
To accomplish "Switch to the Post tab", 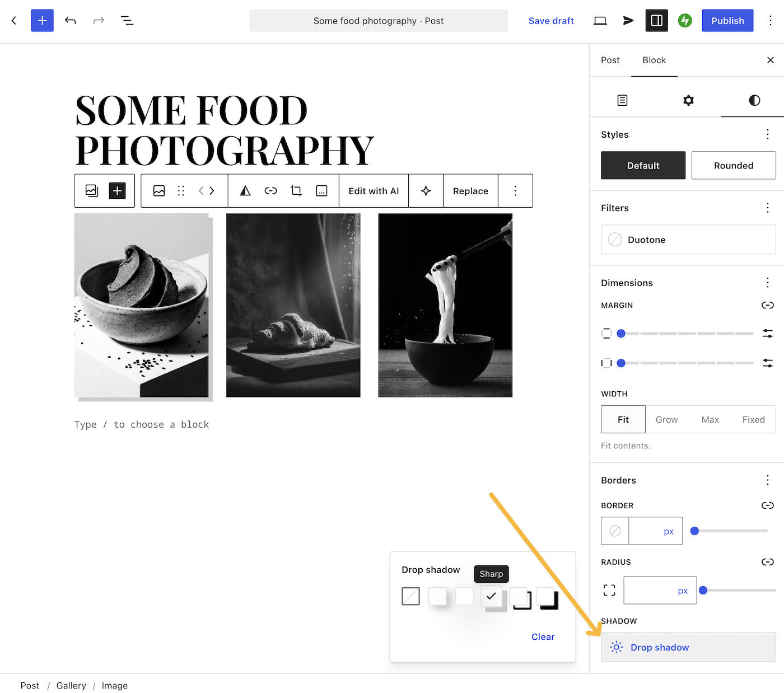I will click(610, 60).
